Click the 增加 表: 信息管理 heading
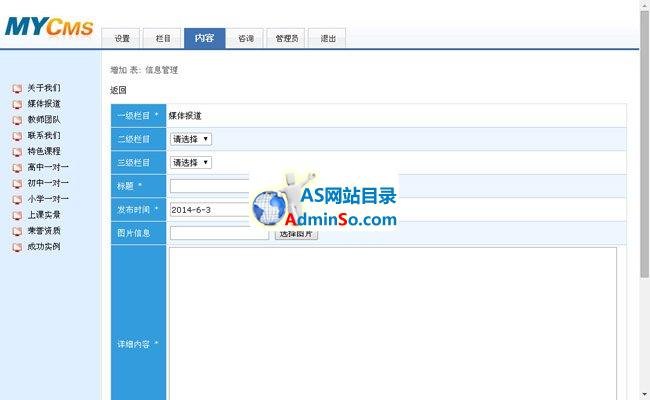This screenshot has width=650, height=400. pos(144,70)
